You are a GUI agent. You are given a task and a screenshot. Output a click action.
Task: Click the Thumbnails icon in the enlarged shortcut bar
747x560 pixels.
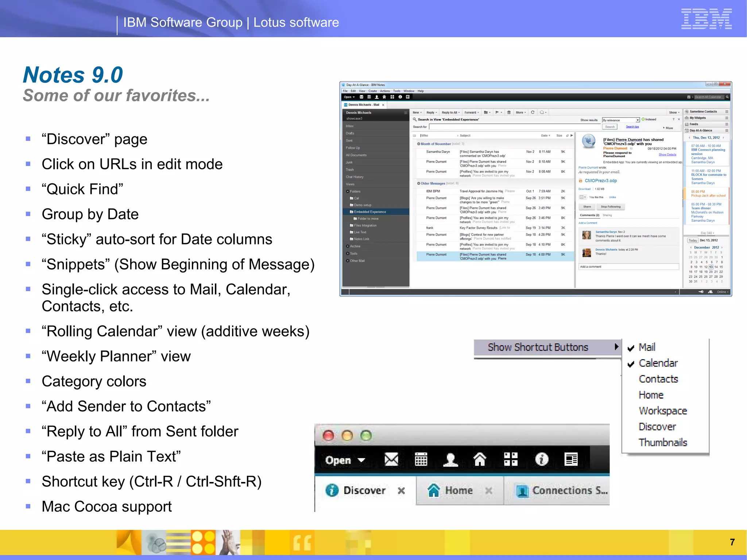571,459
